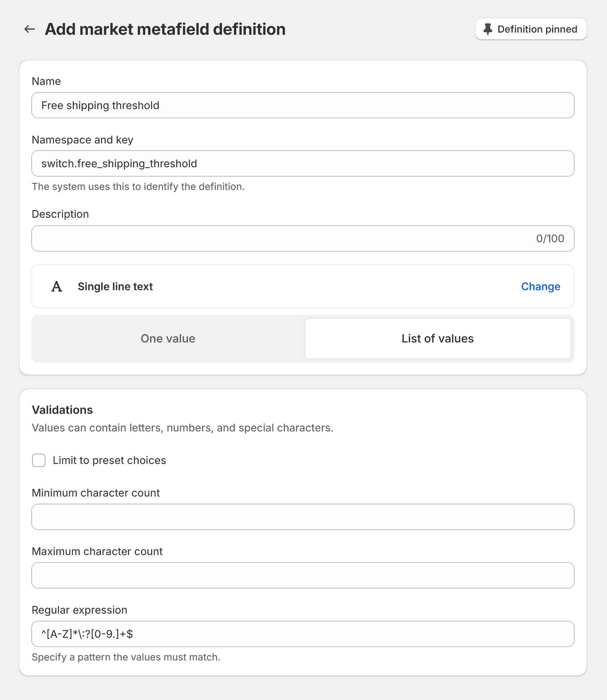
Task: Open the Change link for field type
Action: tap(540, 287)
